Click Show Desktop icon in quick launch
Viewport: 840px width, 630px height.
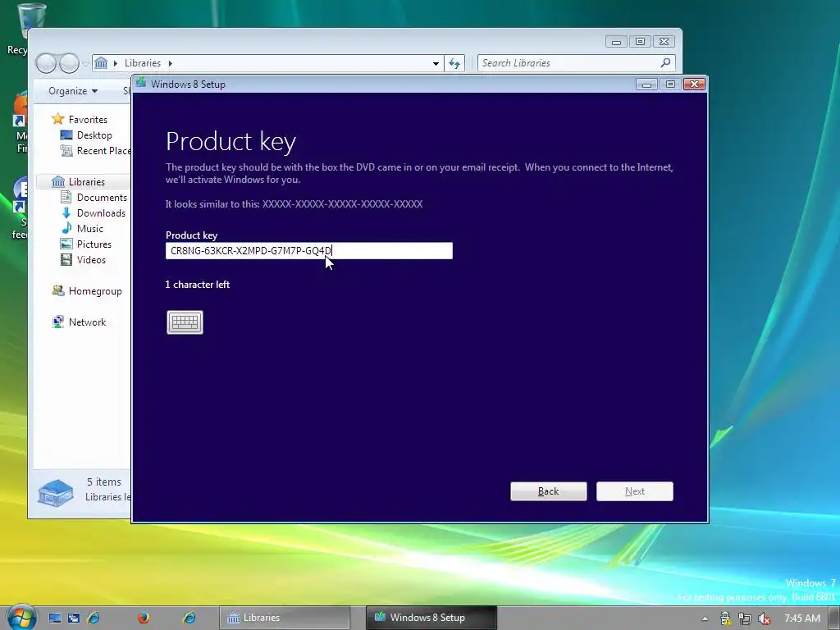(55, 618)
